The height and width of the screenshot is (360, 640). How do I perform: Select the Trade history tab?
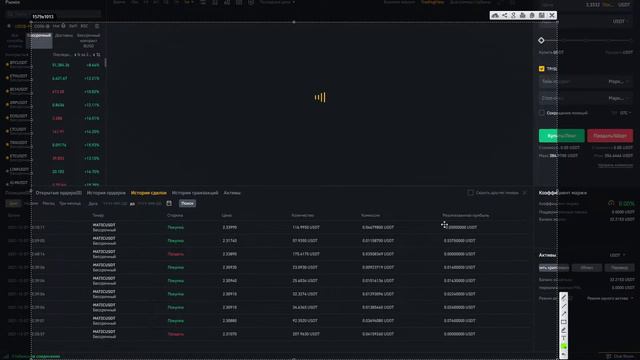(149, 193)
